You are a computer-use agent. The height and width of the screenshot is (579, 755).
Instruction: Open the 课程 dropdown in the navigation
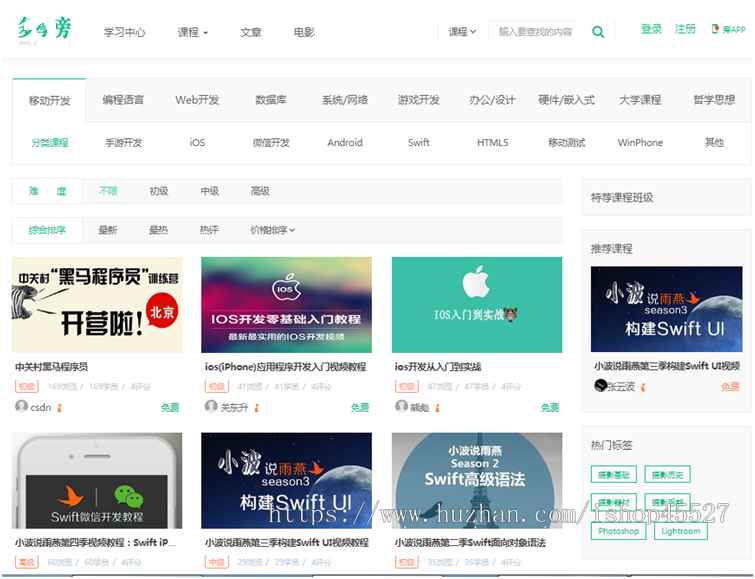[x=193, y=32]
